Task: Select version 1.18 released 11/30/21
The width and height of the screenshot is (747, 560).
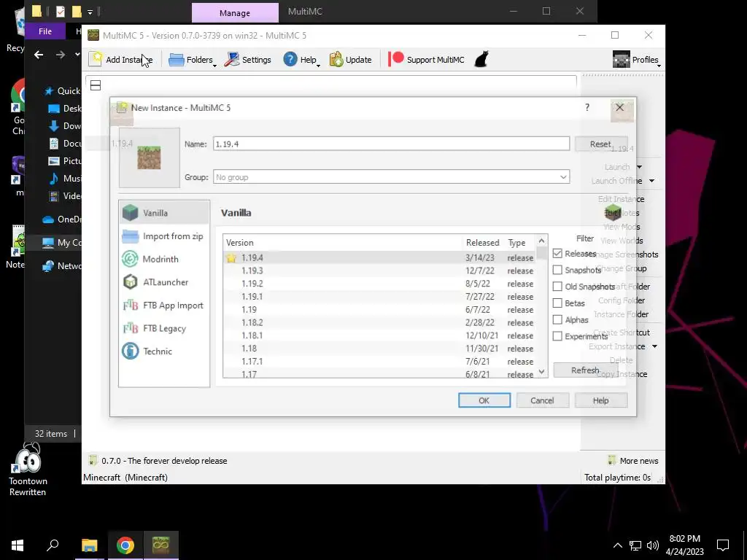Action: [x=379, y=348]
